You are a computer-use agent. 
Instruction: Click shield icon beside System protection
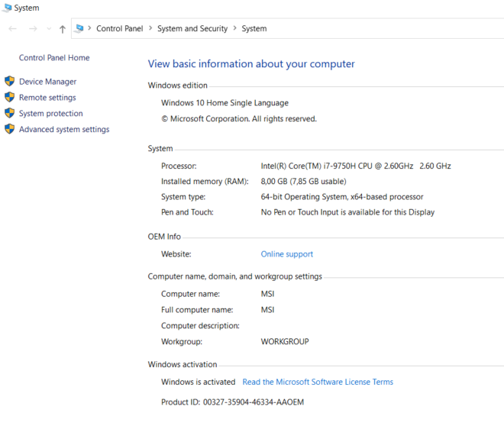(x=10, y=113)
